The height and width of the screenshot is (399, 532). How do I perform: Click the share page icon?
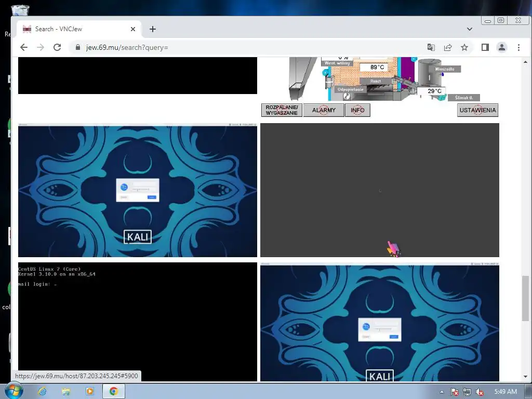coord(448,47)
